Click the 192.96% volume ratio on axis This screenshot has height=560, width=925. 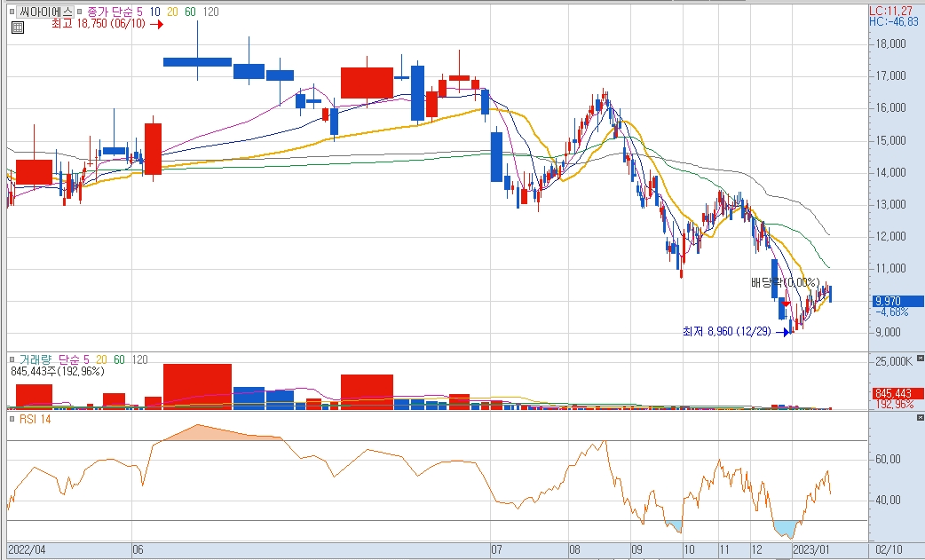(895, 405)
